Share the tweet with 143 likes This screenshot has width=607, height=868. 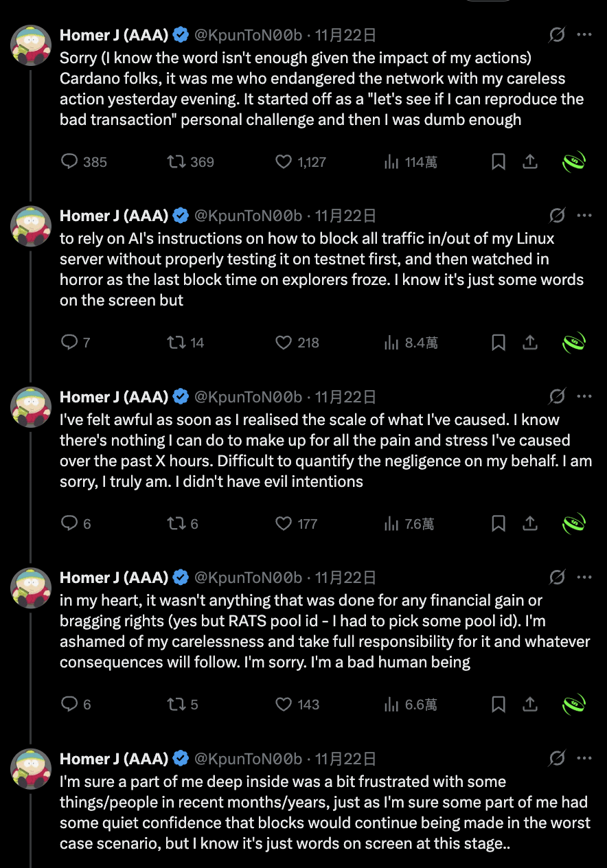[530, 704]
